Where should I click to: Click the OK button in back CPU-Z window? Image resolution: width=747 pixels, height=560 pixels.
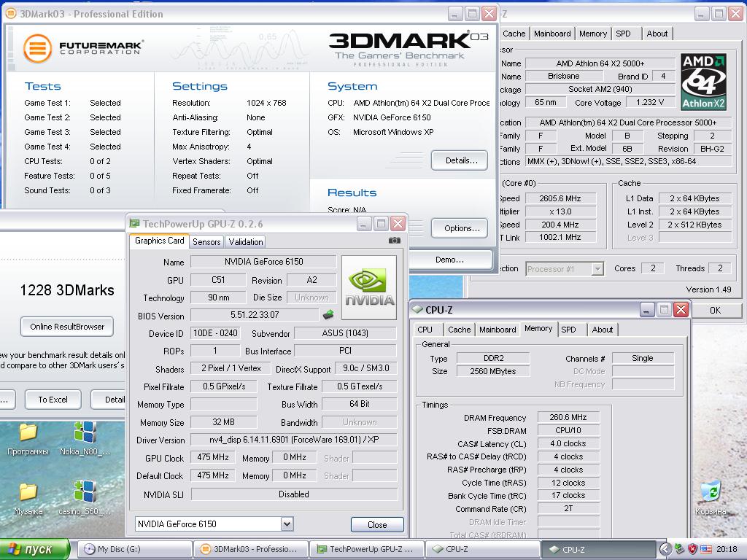coord(715,311)
